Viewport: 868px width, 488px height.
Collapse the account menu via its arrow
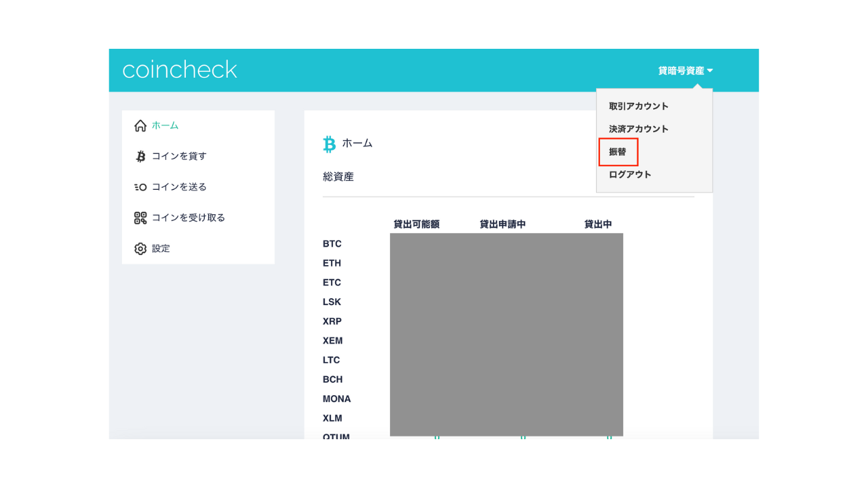pyautogui.click(x=711, y=70)
